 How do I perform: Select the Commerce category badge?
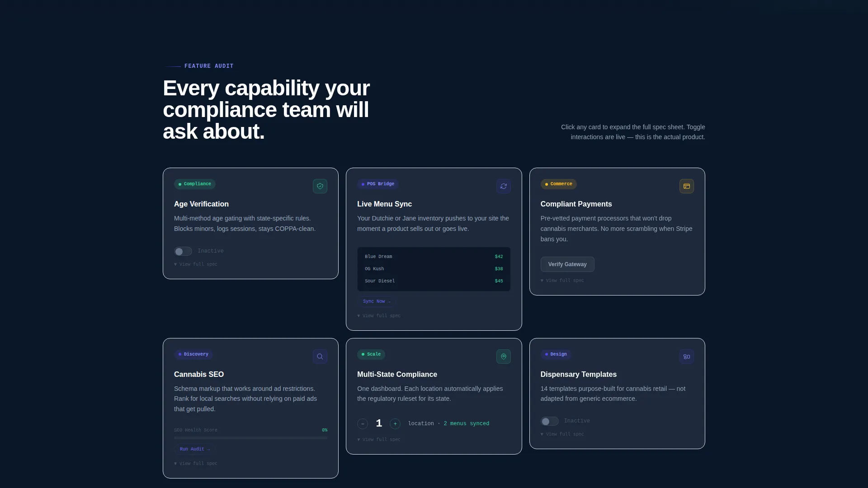[x=559, y=184]
